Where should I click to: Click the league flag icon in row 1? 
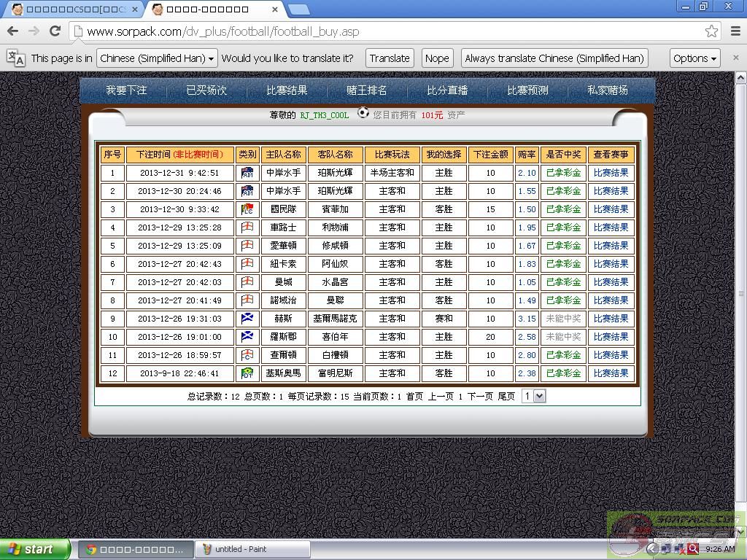point(247,173)
